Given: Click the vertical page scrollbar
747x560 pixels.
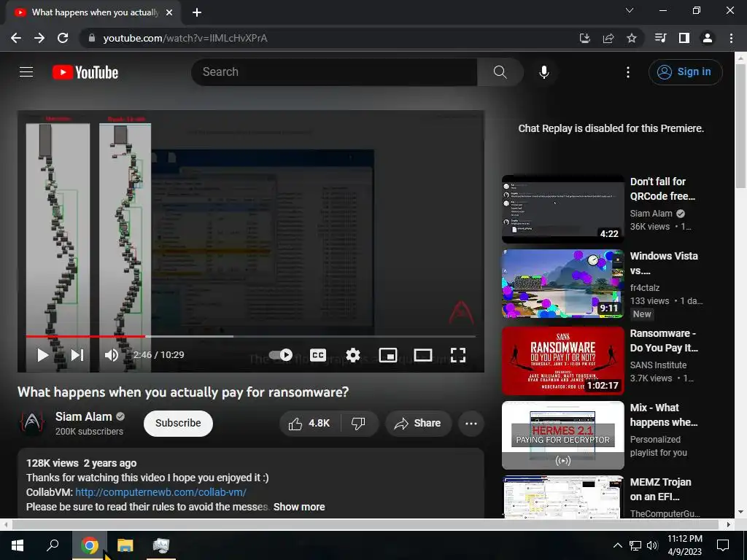Looking at the screenshot, I should coord(740,125).
